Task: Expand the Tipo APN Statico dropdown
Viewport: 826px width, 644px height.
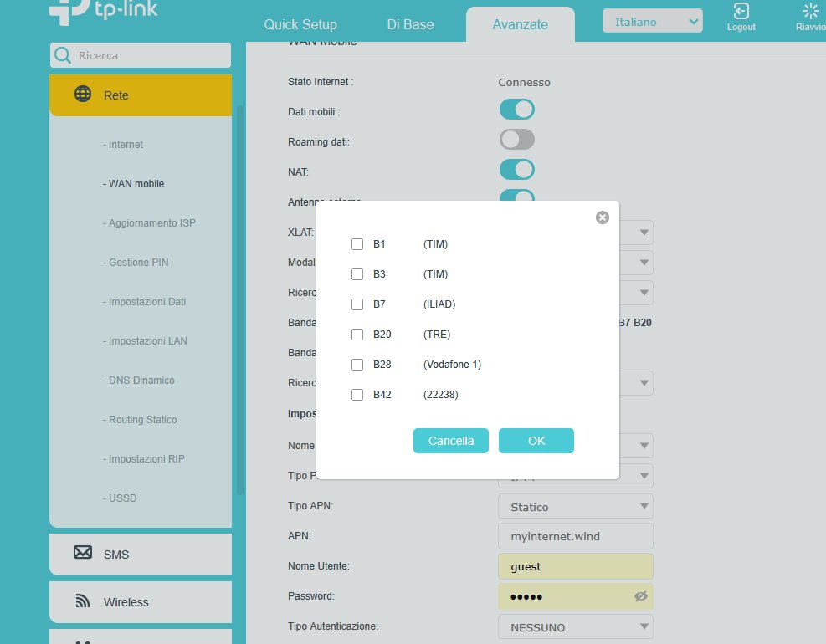Action: pos(575,507)
